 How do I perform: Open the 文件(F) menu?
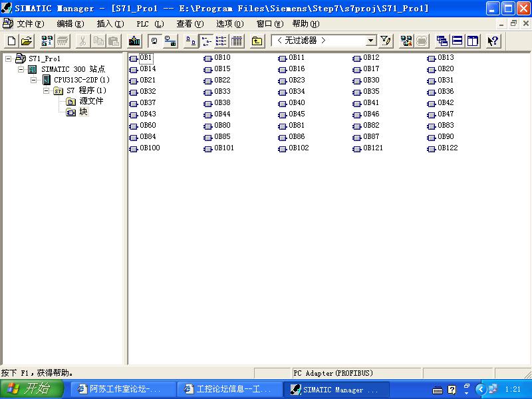[30, 24]
